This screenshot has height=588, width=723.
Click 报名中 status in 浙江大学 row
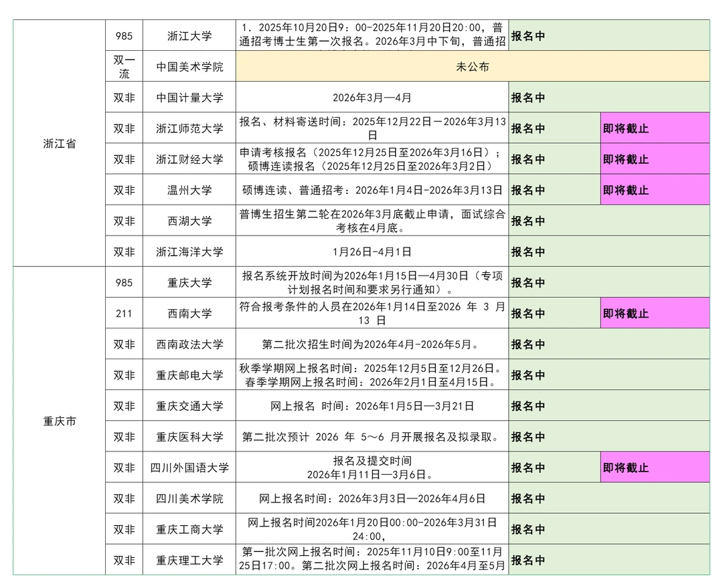(609, 35)
